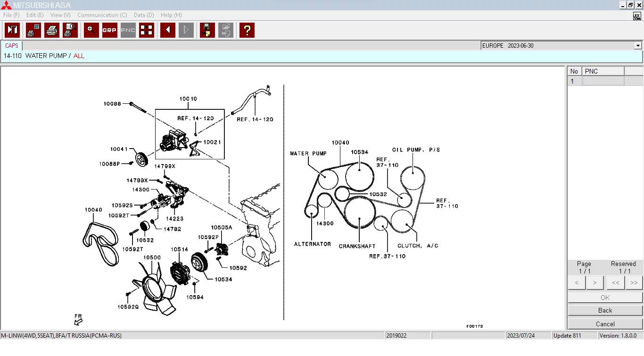Click the Help question mark icon
644x356 pixels.
click(247, 30)
